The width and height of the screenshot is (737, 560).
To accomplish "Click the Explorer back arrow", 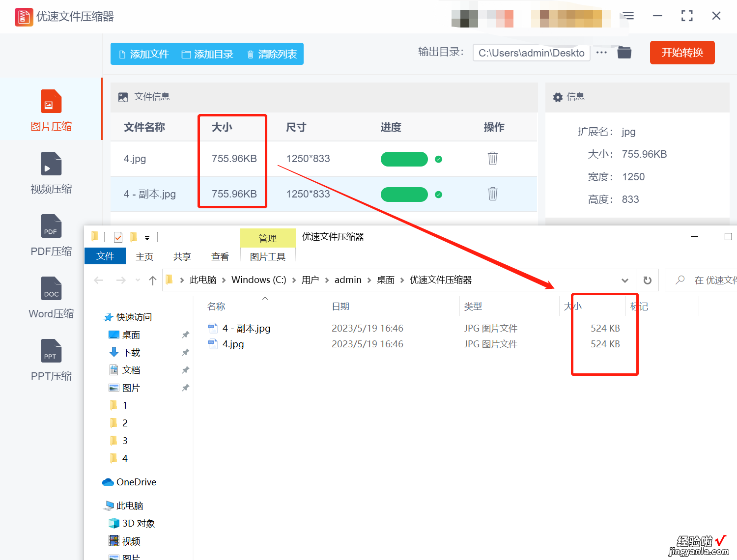I will (x=99, y=280).
